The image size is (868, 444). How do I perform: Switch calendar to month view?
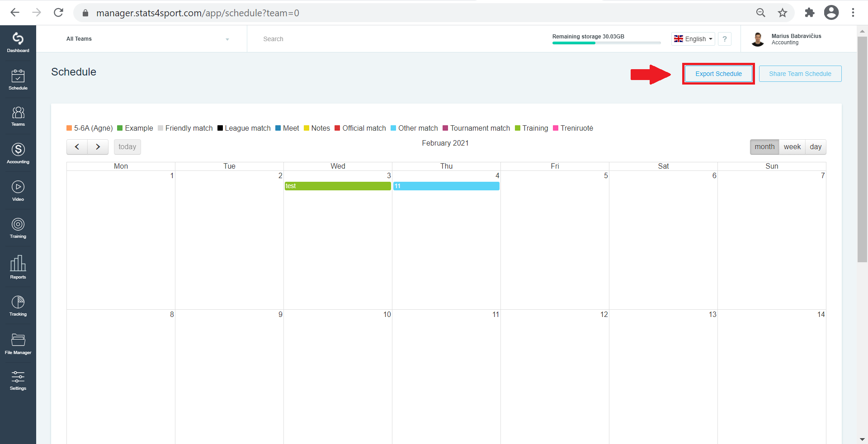tap(764, 147)
